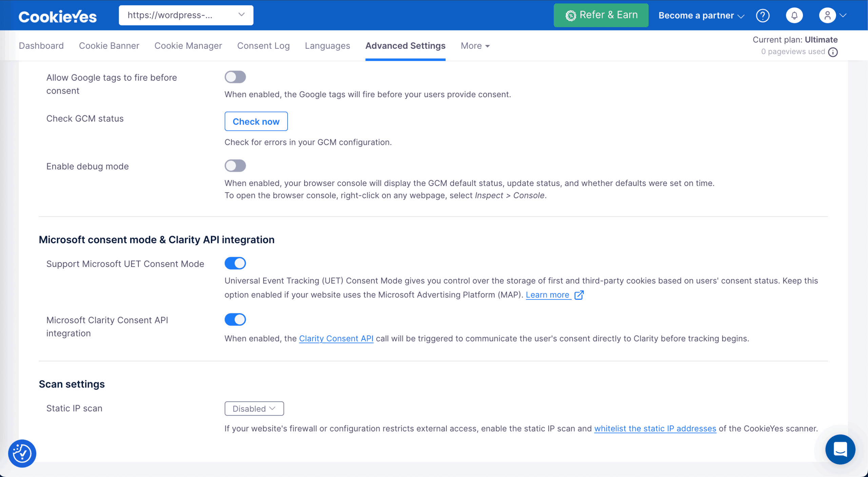This screenshot has height=477, width=868.
Task: Click the 0 pageviews used text
Action: tap(793, 51)
